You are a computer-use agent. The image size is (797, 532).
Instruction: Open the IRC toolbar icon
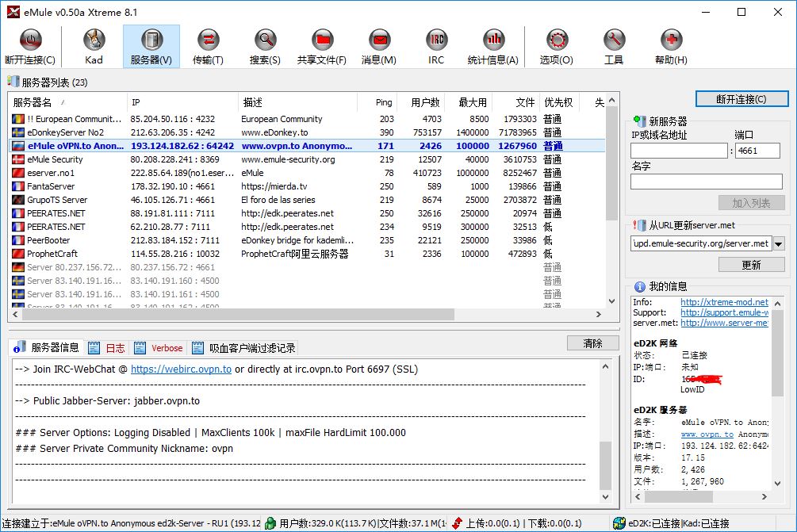[x=436, y=47]
